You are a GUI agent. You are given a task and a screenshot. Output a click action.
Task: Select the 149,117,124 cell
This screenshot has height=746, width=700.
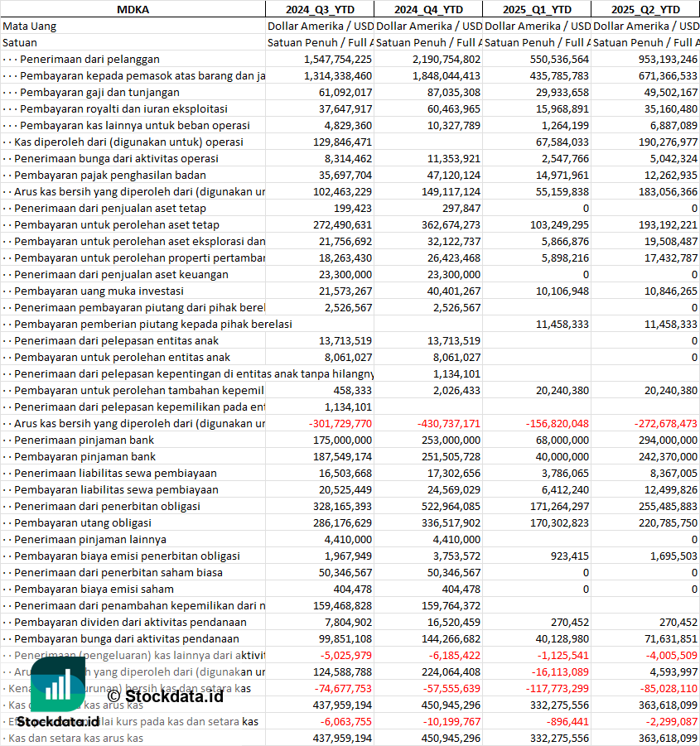click(428, 192)
